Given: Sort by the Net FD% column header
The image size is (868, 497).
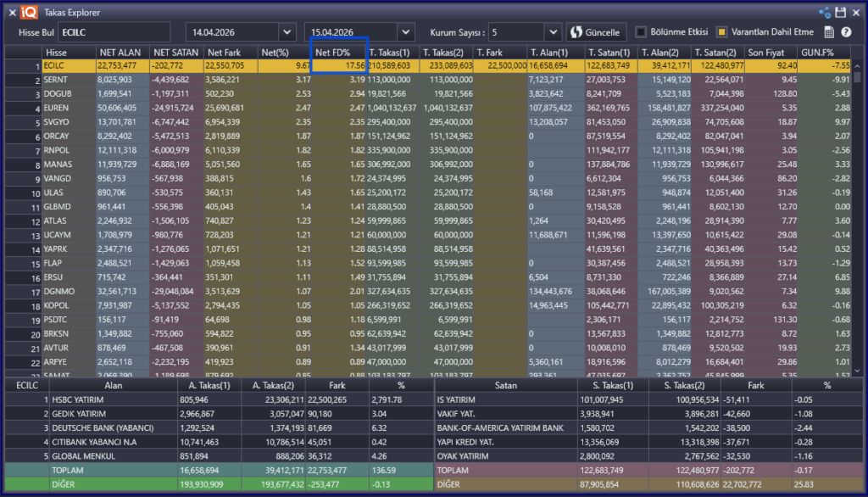Looking at the screenshot, I should [x=339, y=53].
